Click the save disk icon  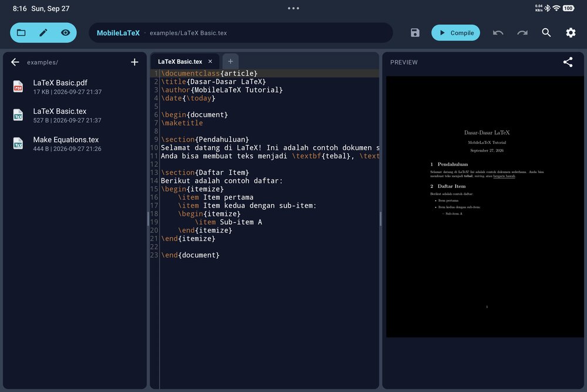pyautogui.click(x=415, y=33)
